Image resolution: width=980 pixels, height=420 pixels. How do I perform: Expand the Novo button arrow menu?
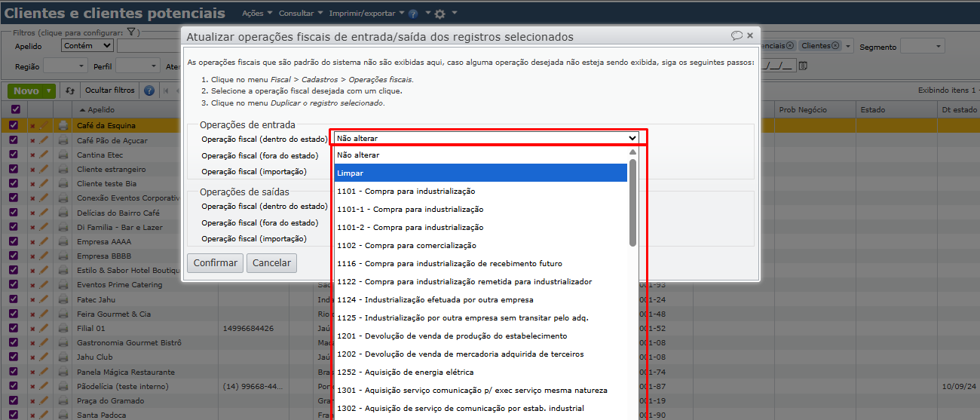click(x=50, y=91)
